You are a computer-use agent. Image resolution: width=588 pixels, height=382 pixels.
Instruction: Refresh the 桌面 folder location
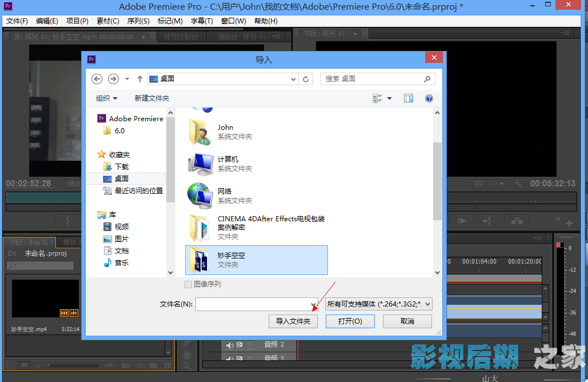(x=306, y=79)
